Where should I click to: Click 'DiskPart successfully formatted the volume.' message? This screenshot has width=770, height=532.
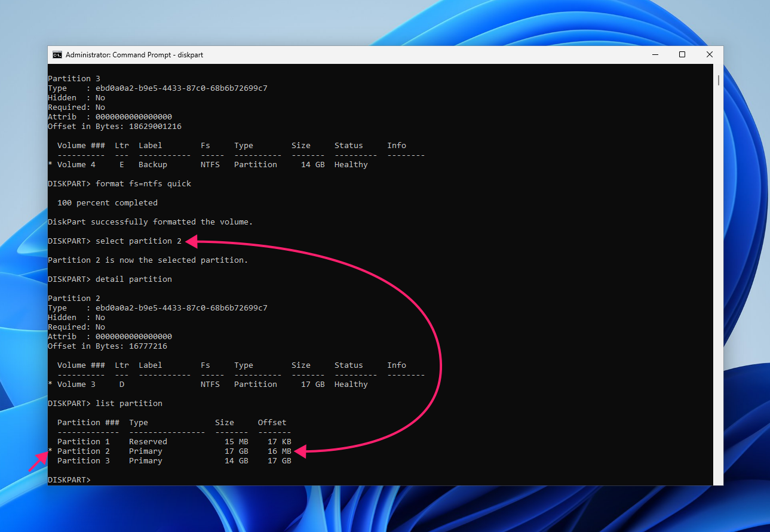[x=151, y=222]
